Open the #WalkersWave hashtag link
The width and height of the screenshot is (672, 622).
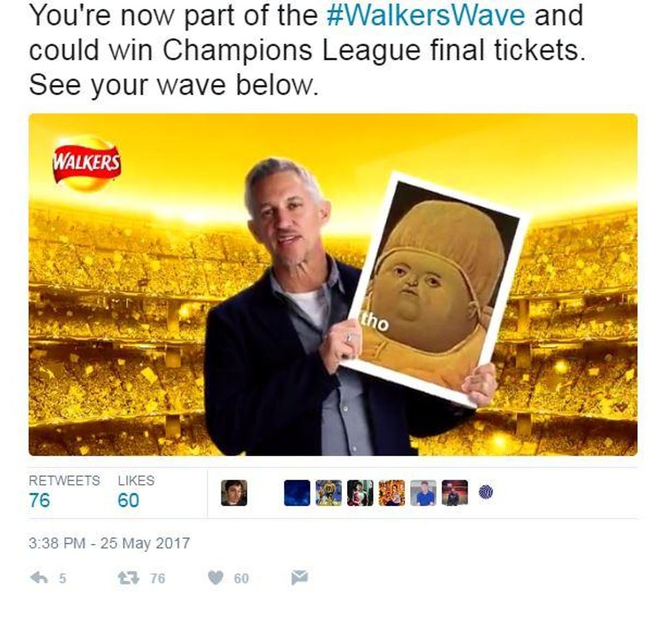(x=426, y=14)
